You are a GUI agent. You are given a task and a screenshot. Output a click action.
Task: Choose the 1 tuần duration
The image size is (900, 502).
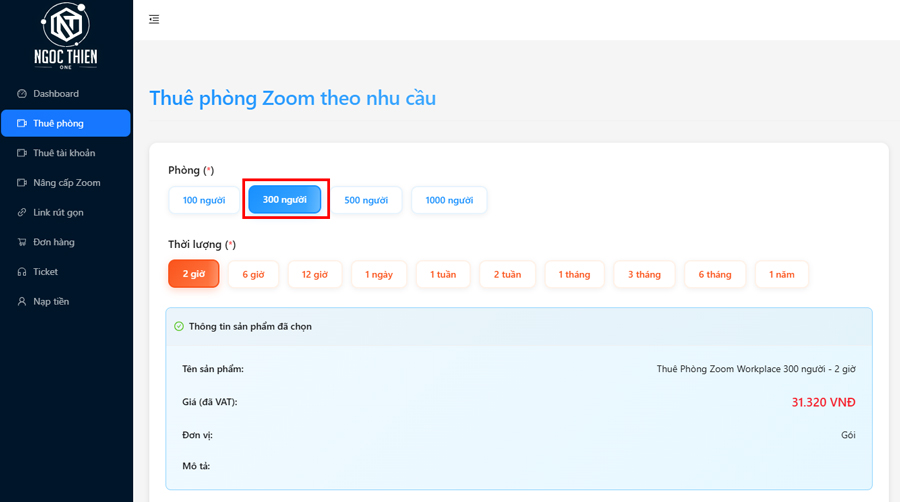pyautogui.click(x=443, y=274)
